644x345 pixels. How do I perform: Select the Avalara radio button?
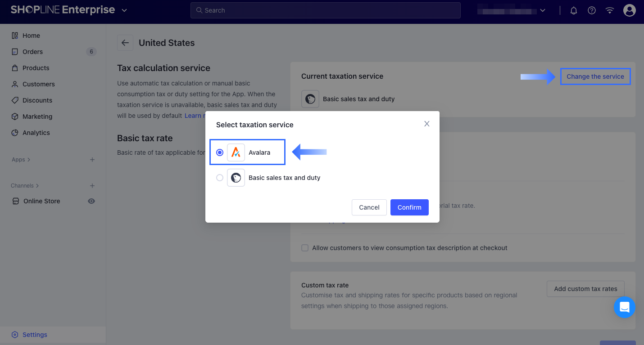click(x=220, y=152)
